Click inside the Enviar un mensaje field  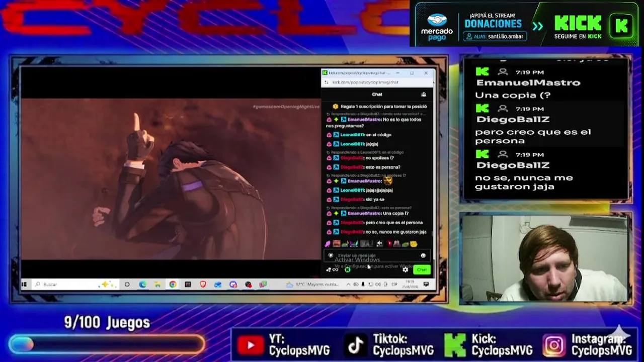(378, 255)
